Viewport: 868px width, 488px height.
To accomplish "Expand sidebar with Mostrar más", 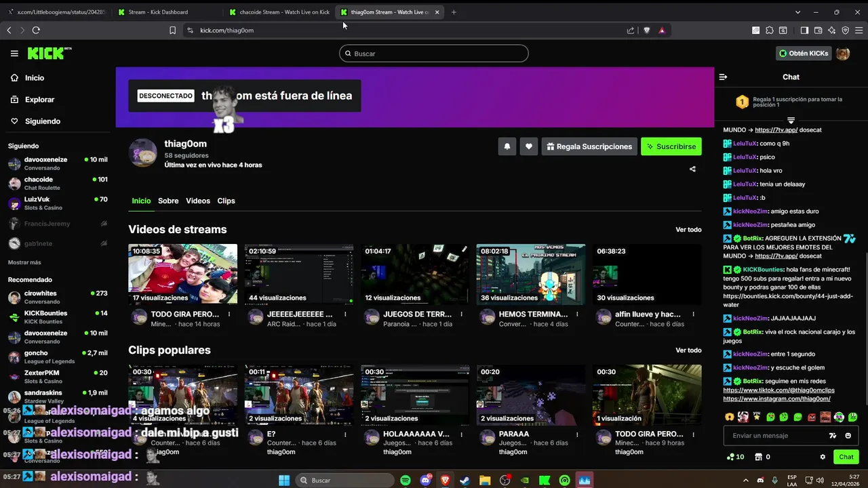I will pos(24,262).
